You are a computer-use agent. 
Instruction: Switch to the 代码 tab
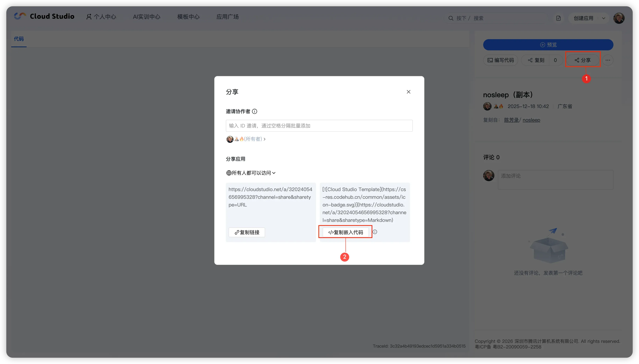coord(19,39)
